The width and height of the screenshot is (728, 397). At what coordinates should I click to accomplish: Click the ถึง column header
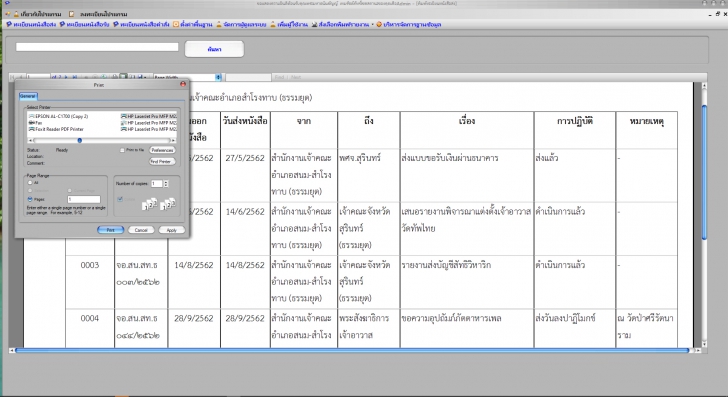(369, 121)
